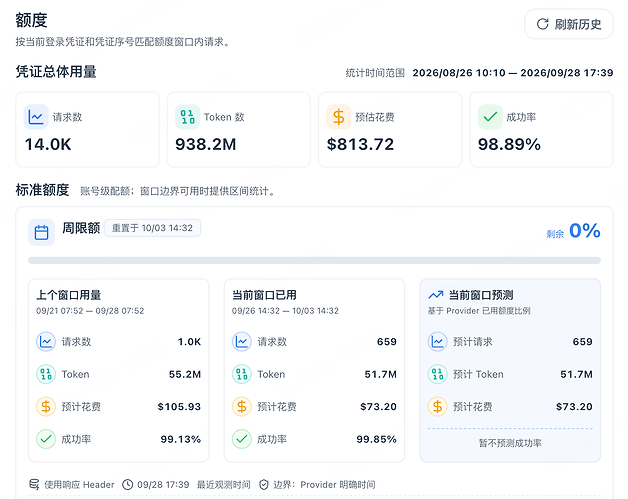
Task: Click the 统计时间范围 date range text
Action: point(513,72)
